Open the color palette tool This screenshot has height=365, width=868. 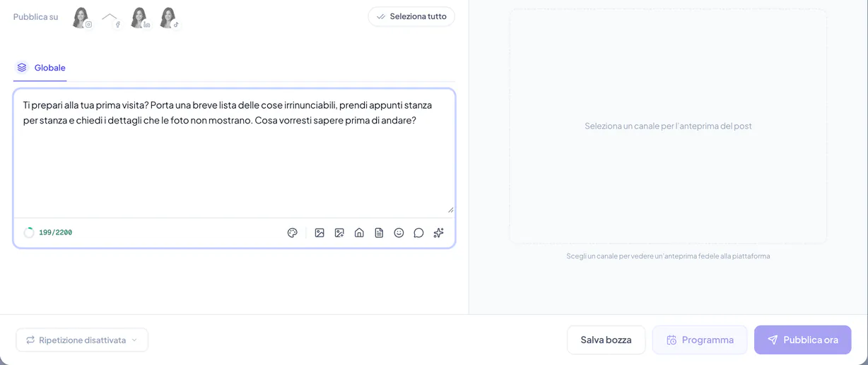point(293,233)
